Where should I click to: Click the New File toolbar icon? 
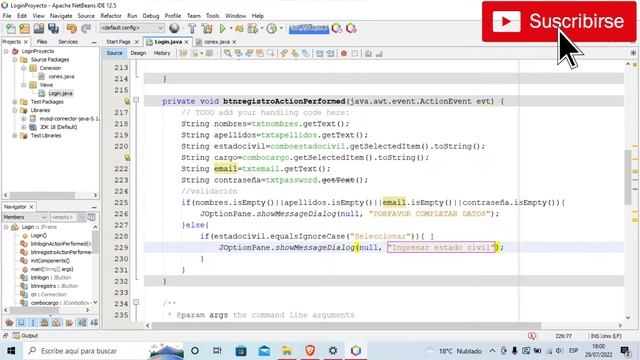[11, 28]
